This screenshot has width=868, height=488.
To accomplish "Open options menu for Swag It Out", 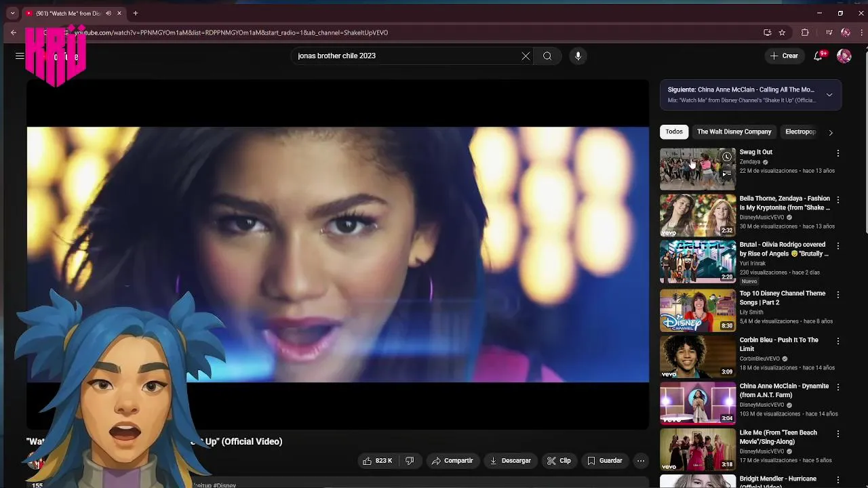I will tap(838, 153).
